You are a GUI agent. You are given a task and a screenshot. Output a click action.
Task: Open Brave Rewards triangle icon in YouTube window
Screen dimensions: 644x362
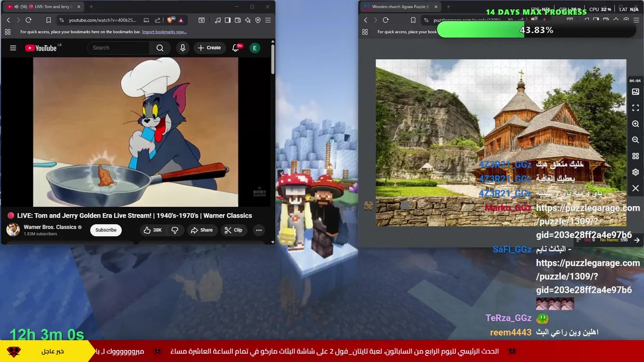[181, 20]
